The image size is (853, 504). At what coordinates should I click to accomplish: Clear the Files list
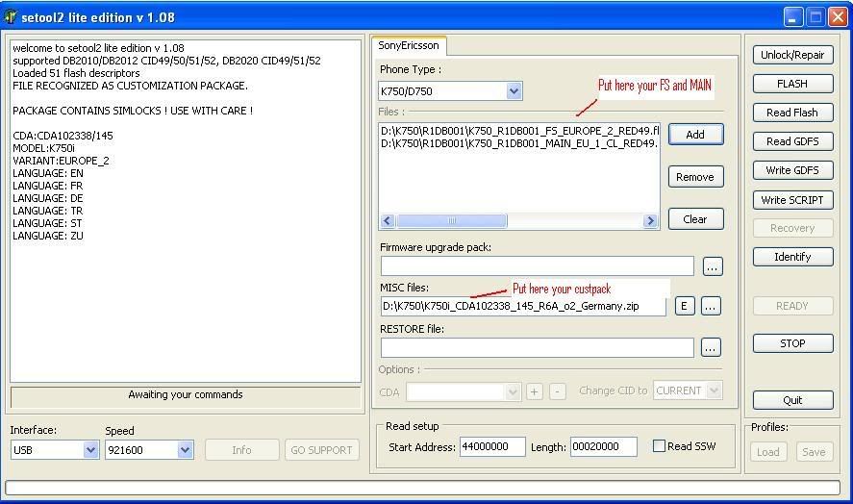[x=696, y=219]
